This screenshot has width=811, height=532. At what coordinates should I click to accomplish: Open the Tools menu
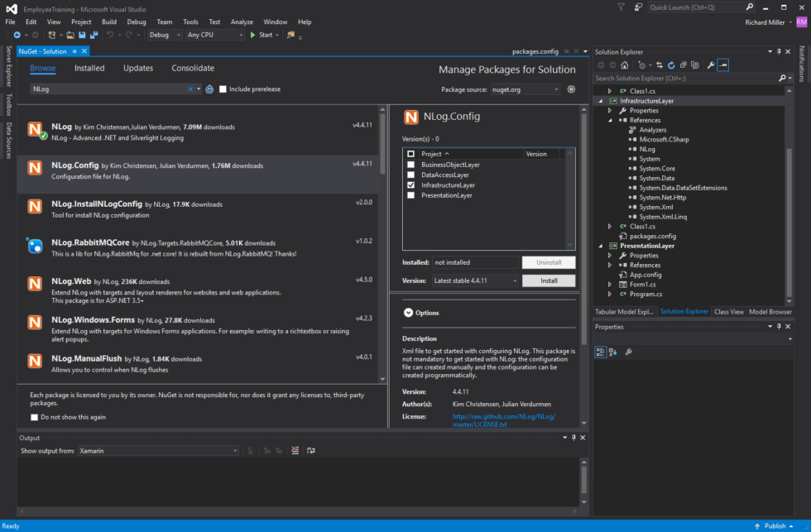tap(190, 22)
